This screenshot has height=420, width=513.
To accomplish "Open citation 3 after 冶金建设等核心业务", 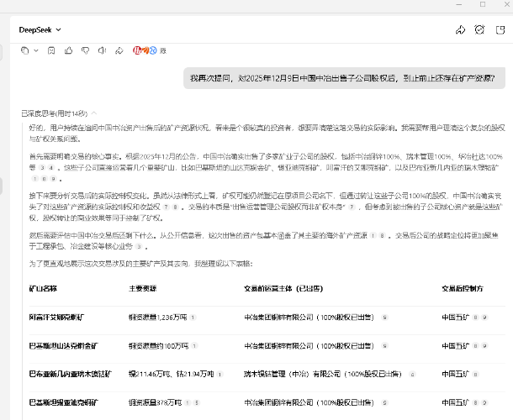I will tap(139, 246).
